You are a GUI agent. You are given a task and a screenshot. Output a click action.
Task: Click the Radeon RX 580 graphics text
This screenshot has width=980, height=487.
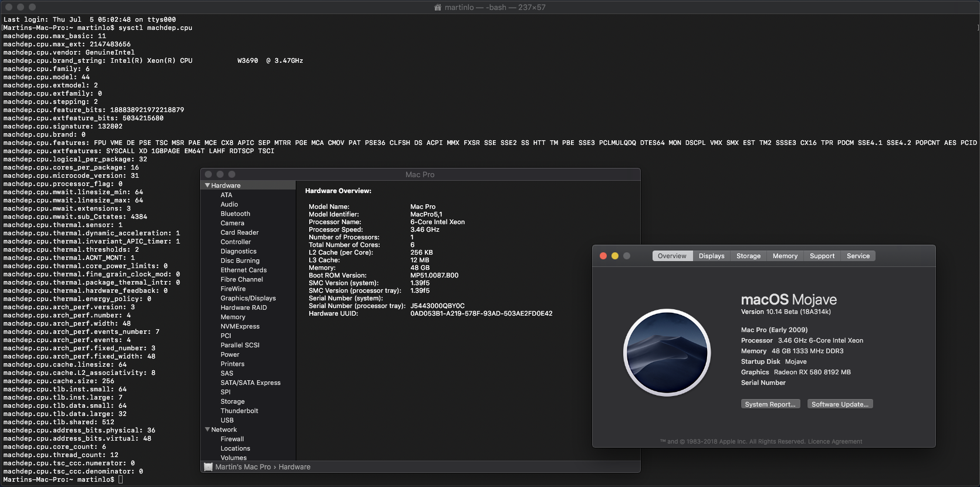click(x=812, y=372)
